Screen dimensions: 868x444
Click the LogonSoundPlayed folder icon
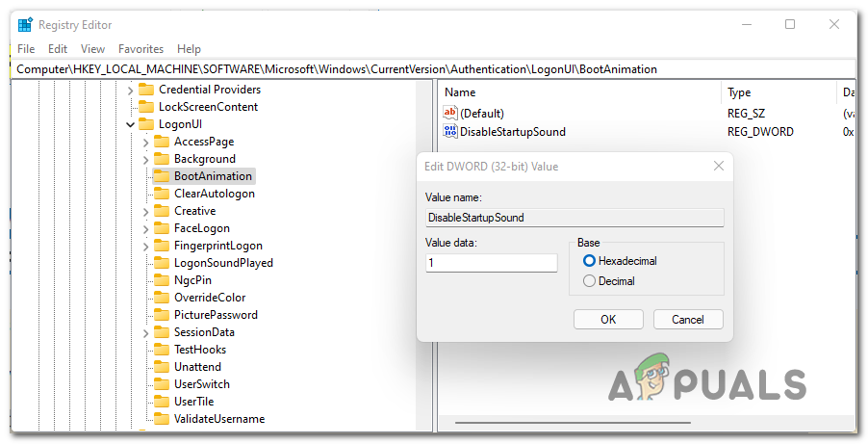tap(162, 263)
